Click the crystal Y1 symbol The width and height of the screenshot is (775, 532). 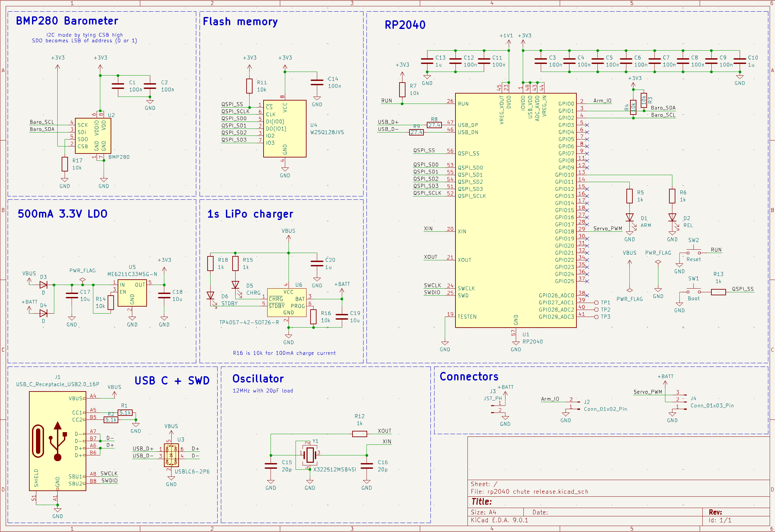tap(310, 455)
